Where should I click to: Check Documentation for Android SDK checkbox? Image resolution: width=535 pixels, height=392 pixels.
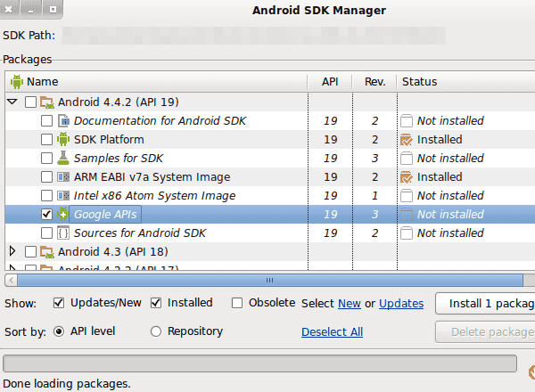tap(46, 120)
